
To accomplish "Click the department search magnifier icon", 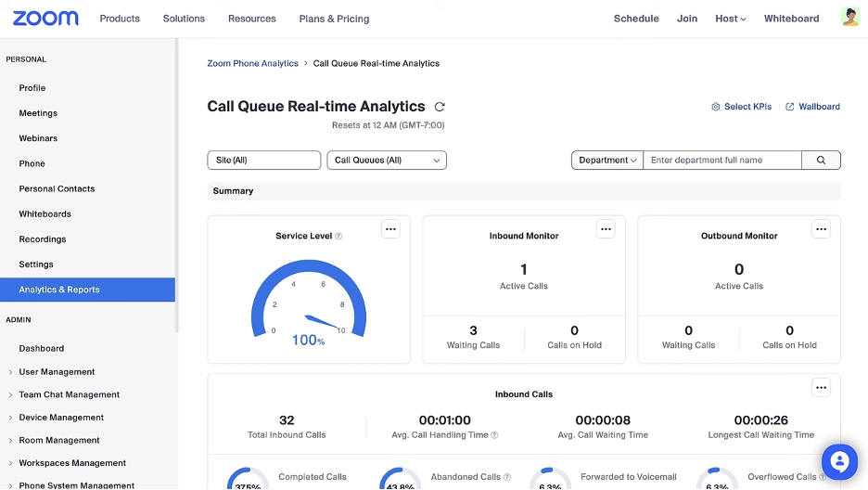I will coord(821,161).
